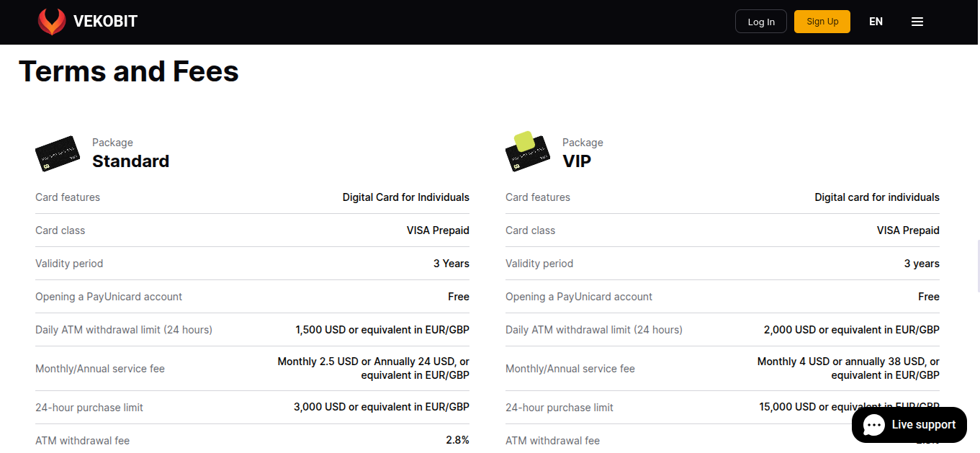Select the VIP package title
980x453 pixels.
[577, 161]
